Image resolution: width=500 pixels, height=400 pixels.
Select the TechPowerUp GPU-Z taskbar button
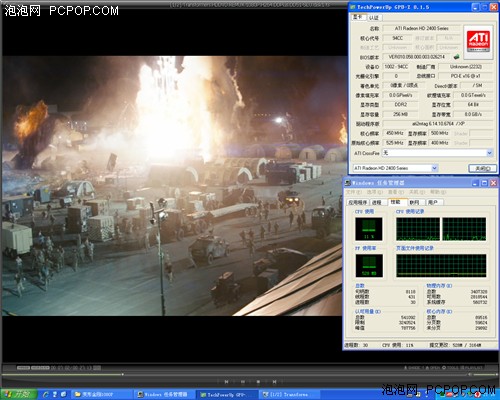(x=227, y=395)
